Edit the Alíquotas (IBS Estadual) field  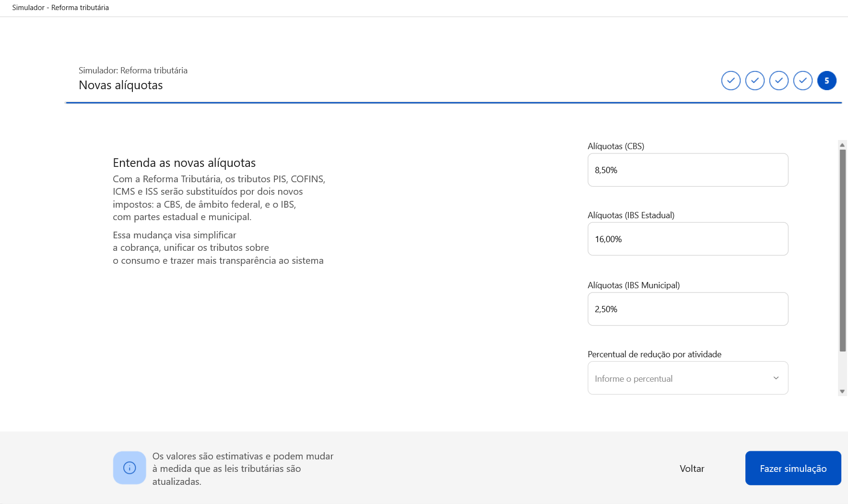coord(688,239)
